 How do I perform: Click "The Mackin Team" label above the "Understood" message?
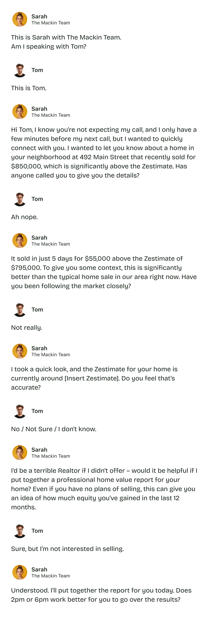tap(51, 576)
